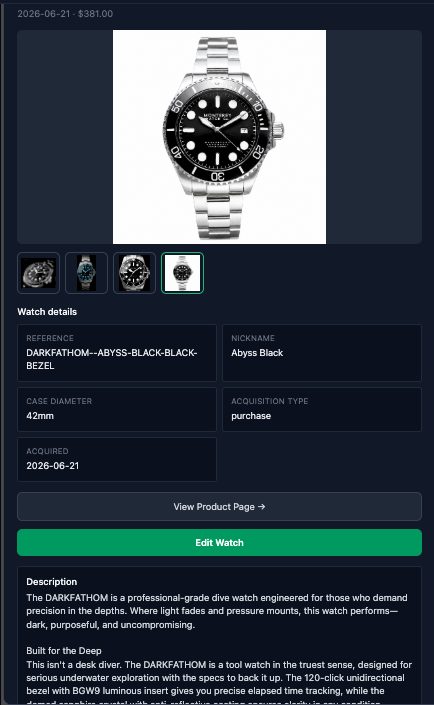Select the third black watch thumbnail

point(134,273)
